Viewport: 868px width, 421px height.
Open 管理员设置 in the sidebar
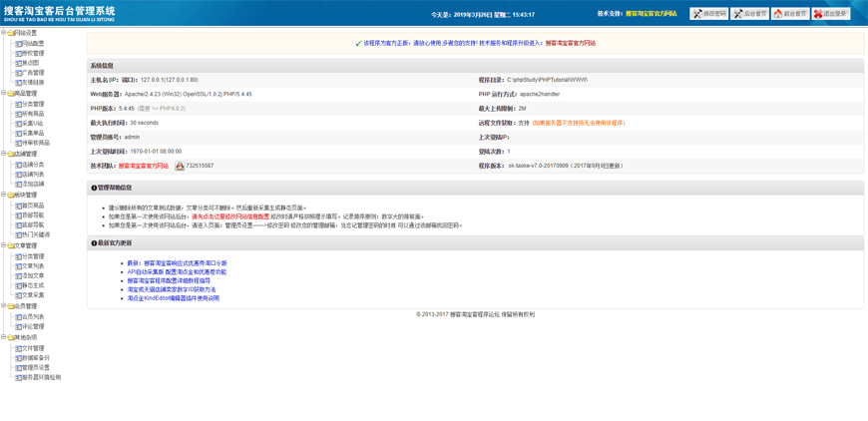point(36,368)
